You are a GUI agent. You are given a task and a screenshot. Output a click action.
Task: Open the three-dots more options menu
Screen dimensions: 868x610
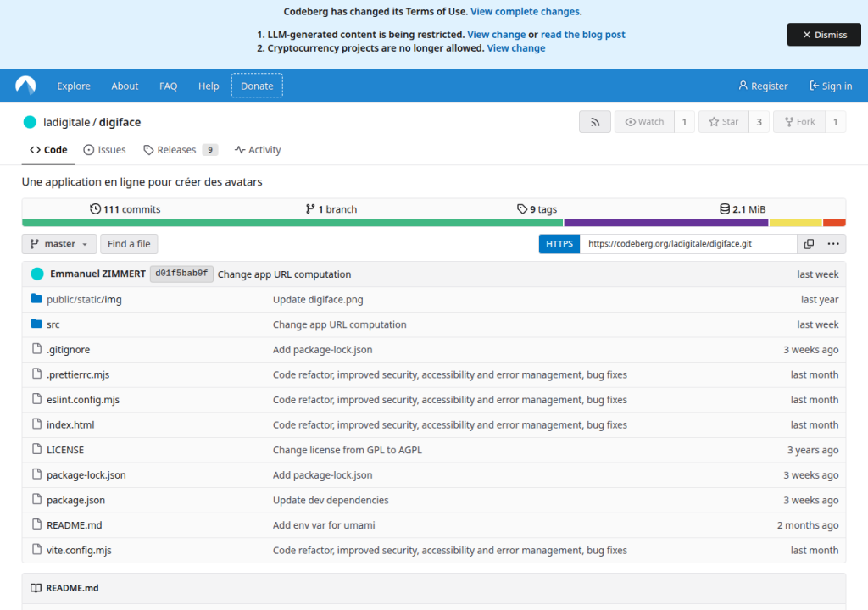(833, 243)
